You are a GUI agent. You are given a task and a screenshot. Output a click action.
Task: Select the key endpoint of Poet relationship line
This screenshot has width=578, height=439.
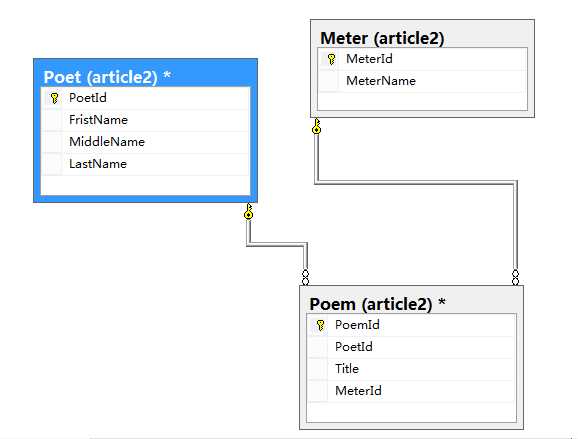tap(249, 211)
